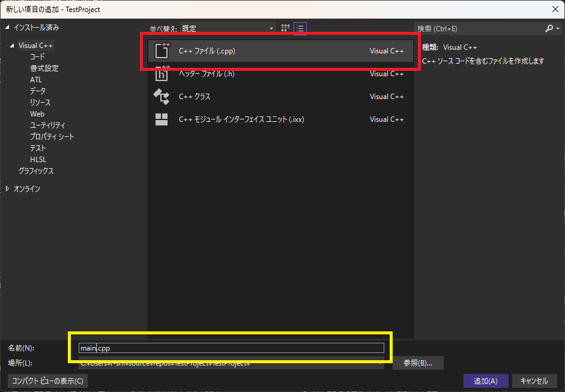Click the 参照(B)... browse button

click(418, 363)
